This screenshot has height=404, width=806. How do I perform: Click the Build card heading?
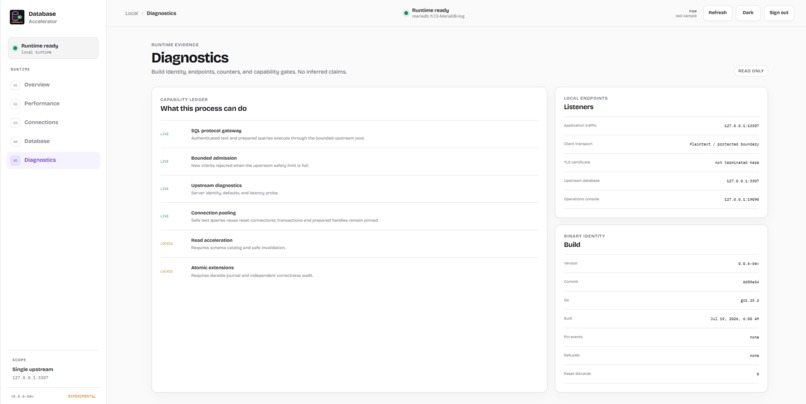[572, 245]
